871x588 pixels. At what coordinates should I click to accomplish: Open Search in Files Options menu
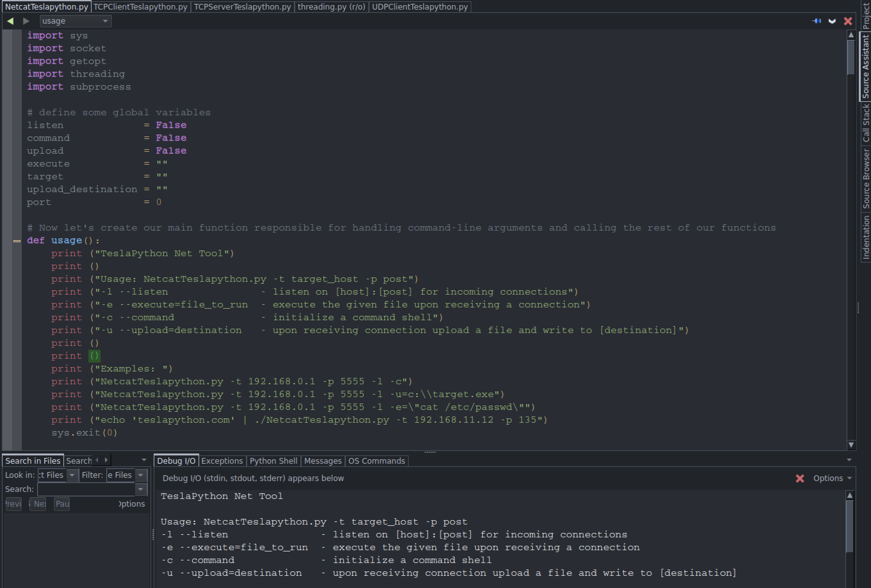point(132,504)
